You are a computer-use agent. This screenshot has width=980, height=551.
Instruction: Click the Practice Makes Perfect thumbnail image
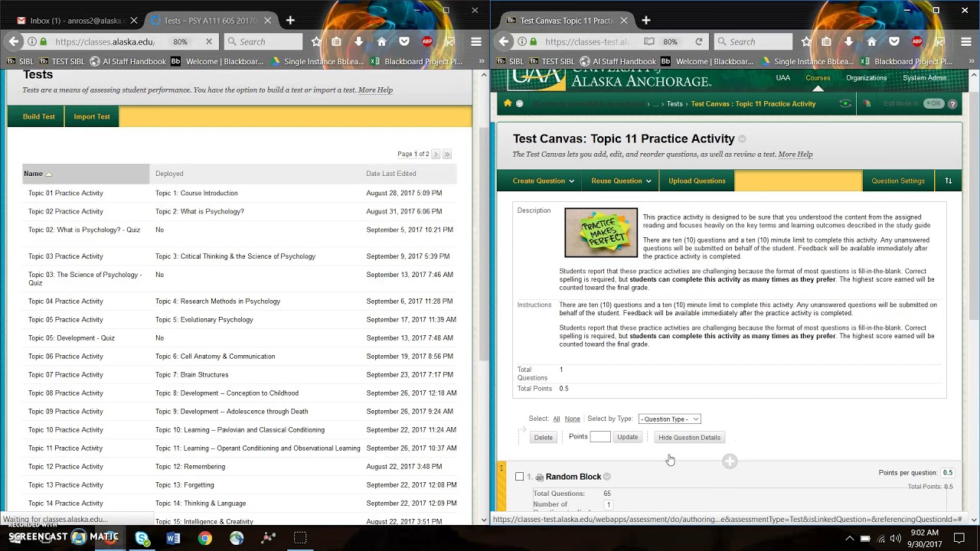click(601, 233)
